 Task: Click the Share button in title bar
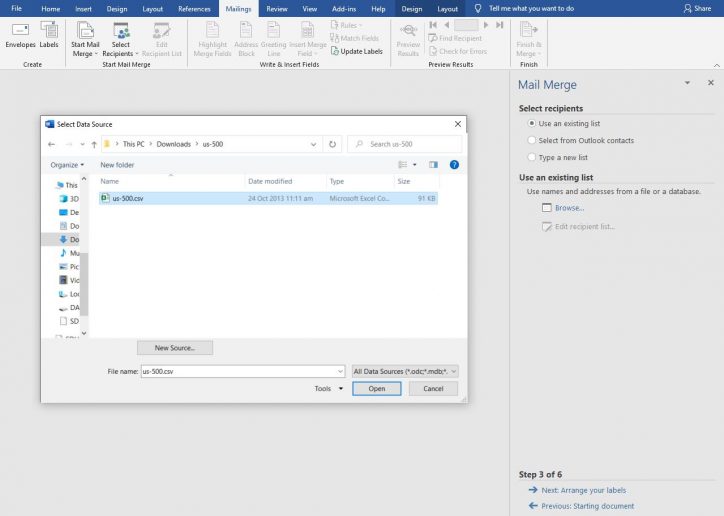[x=698, y=8]
